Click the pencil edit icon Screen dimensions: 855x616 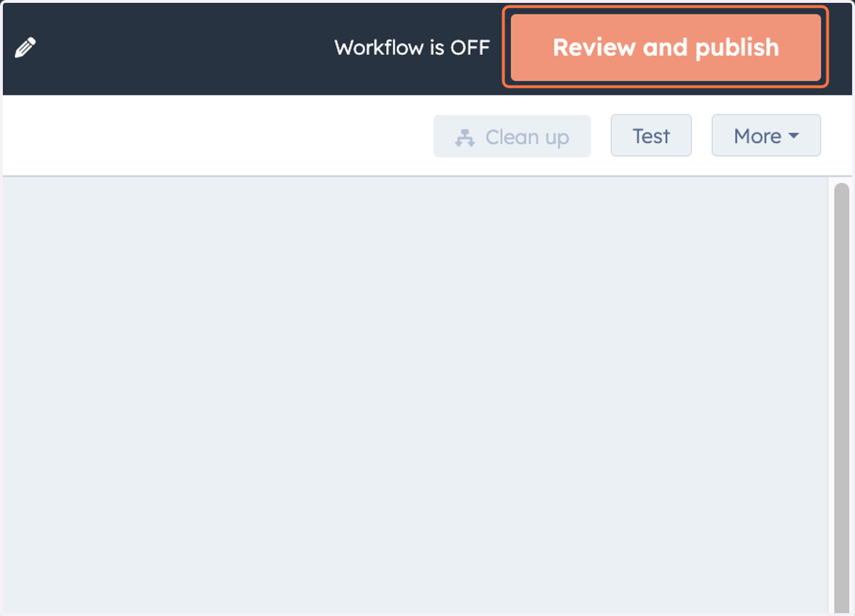[25, 48]
